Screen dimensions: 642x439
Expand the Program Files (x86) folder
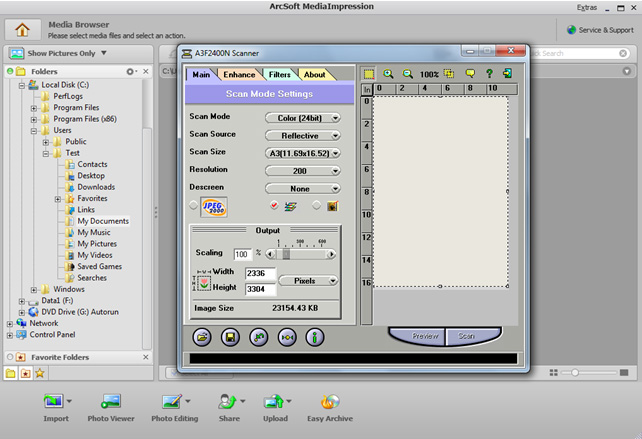click(x=34, y=120)
